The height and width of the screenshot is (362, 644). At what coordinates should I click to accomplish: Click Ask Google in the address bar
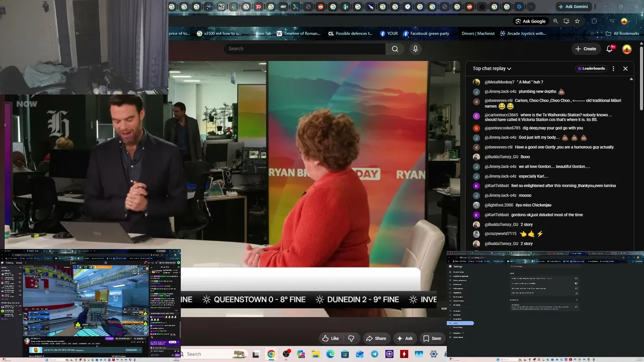click(530, 21)
